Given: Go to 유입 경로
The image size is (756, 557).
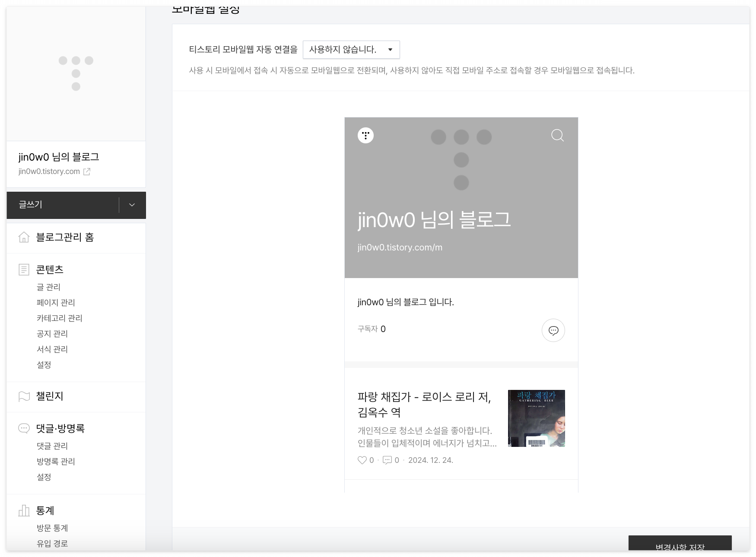Looking at the screenshot, I should click(x=52, y=544).
